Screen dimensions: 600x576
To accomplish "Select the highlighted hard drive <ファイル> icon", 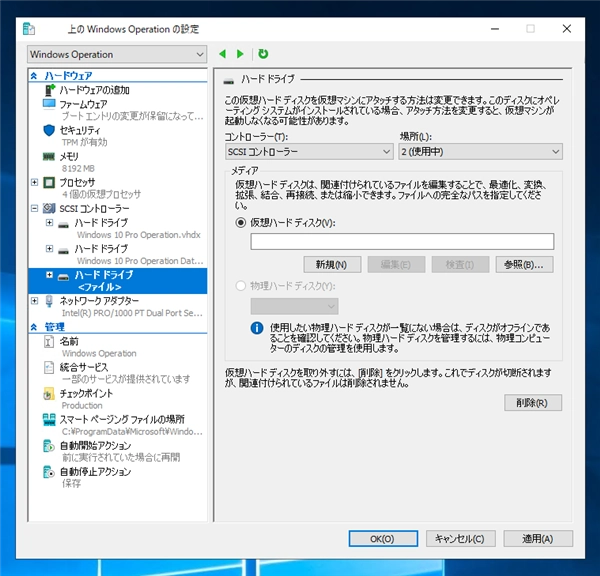I will coord(63,277).
